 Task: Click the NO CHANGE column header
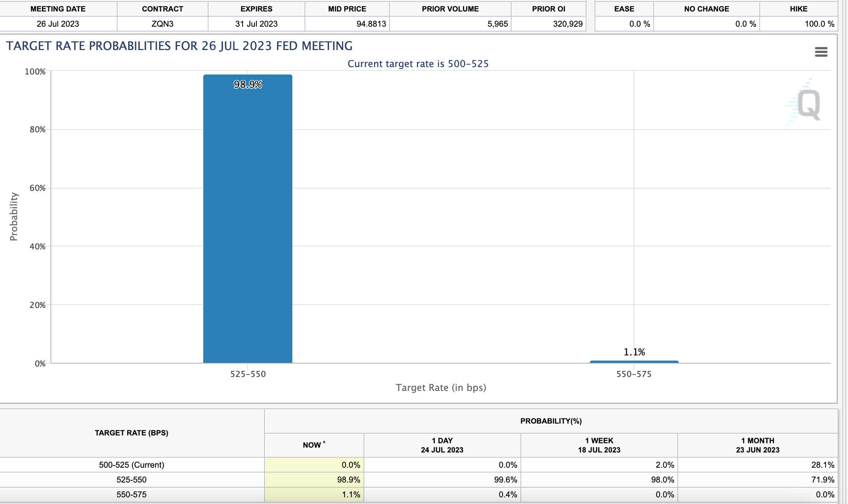coord(706,9)
